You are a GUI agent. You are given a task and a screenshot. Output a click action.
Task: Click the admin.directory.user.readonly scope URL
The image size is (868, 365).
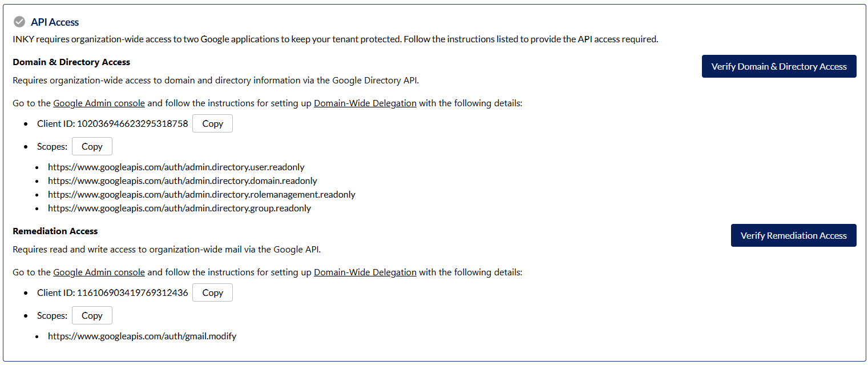click(176, 167)
